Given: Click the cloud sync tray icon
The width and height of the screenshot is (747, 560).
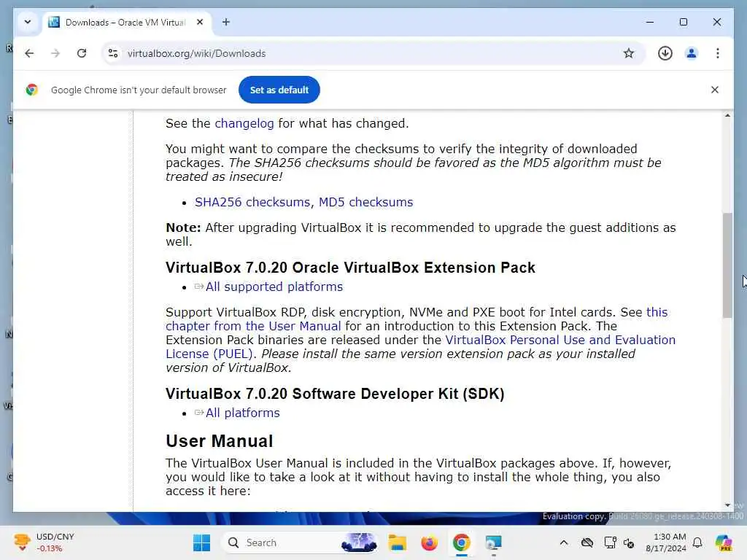Looking at the screenshot, I should point(587,542).
